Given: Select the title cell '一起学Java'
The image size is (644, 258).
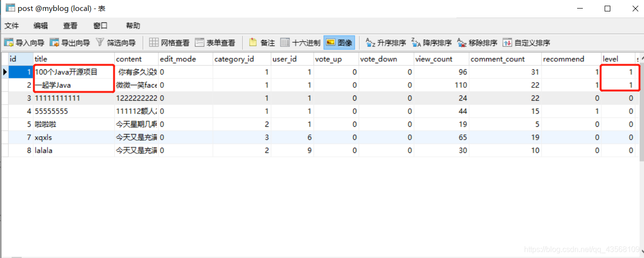Looking at the screenshot, I should 74,85.
